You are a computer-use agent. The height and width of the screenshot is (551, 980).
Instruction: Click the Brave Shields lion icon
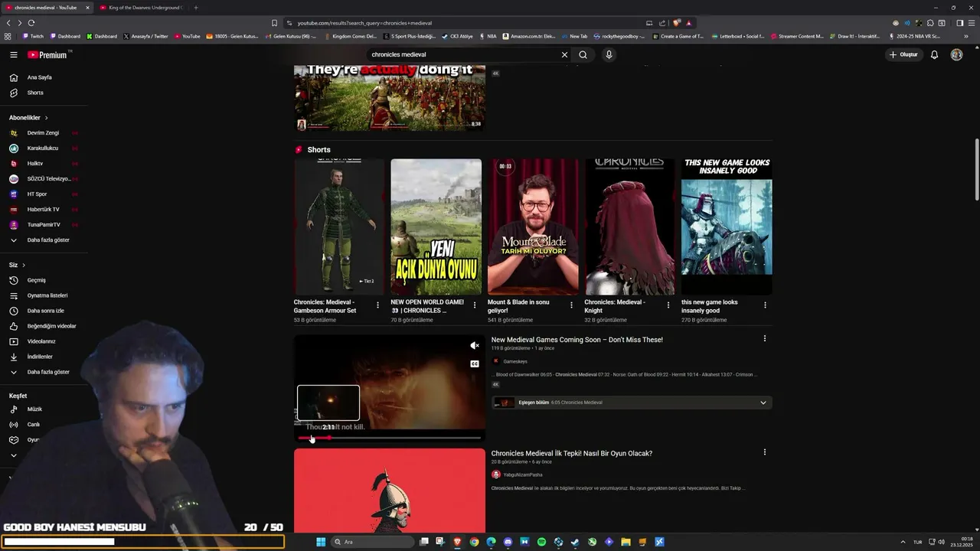point(677,23)
